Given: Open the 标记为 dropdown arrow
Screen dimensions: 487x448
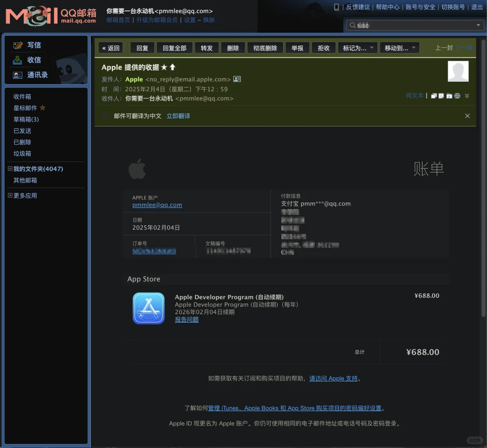Looking at the screenshot, I should (371, 48).
